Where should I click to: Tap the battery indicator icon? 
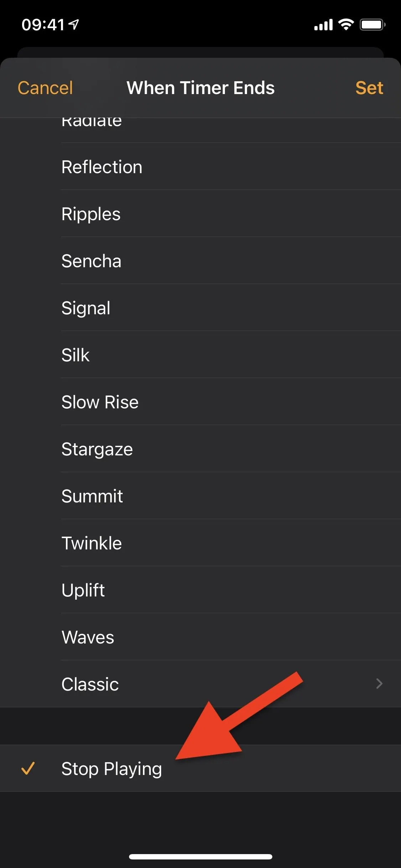[x=372, y=25]
